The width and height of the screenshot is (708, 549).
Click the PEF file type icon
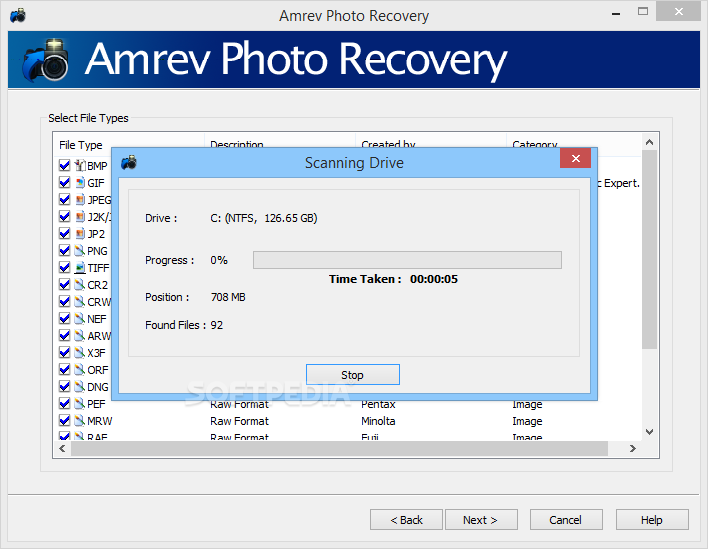tap(80, 404)
